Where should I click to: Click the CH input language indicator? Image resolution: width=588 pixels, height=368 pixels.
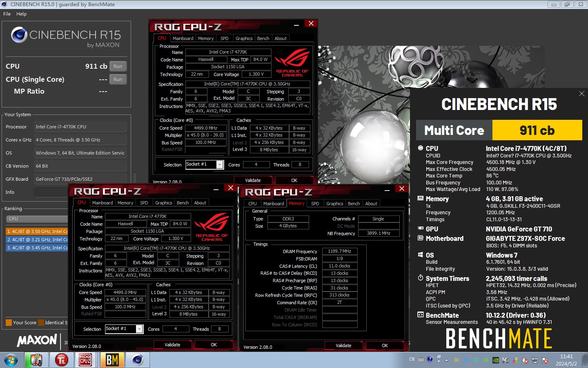[x=412, y=359]
